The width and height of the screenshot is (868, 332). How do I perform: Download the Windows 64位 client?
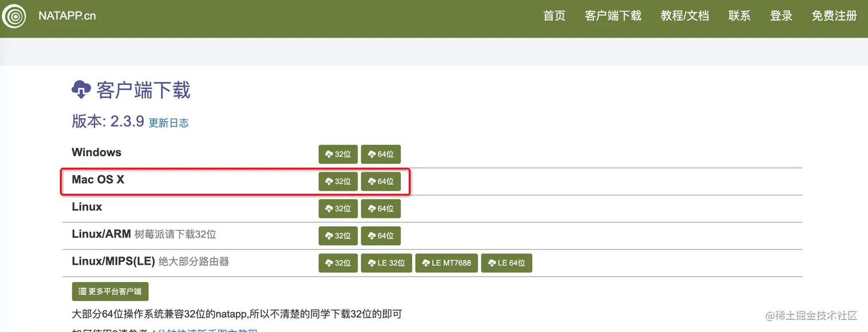(x=381, y=154)
